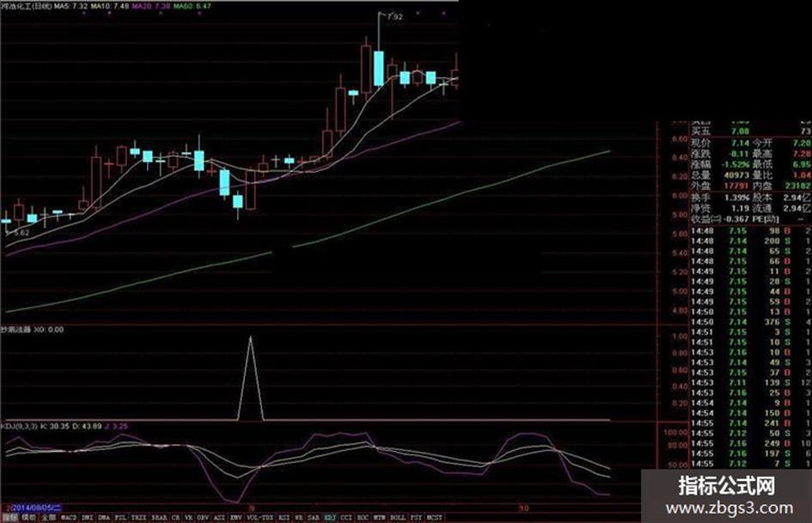Select the highlighted KDJ indicator tab

330,517
